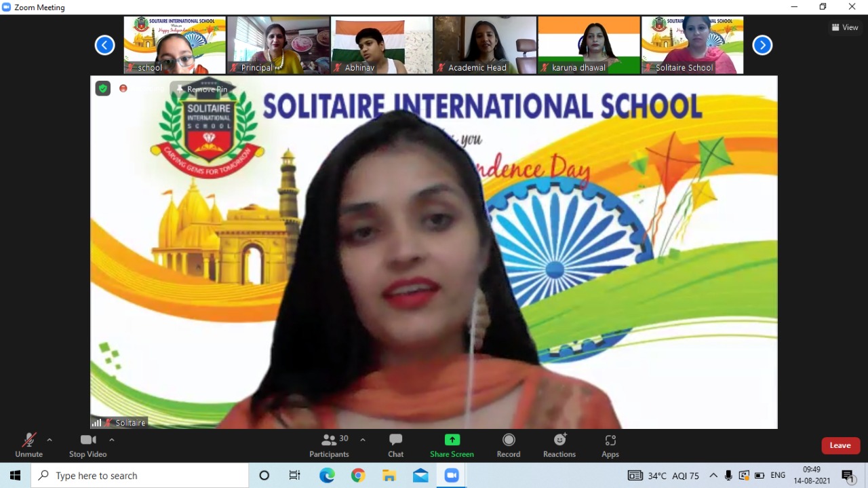Viewport: 868px width, 488px height.
Task: Start recording the meeting
Action: (x=509, y=446)
